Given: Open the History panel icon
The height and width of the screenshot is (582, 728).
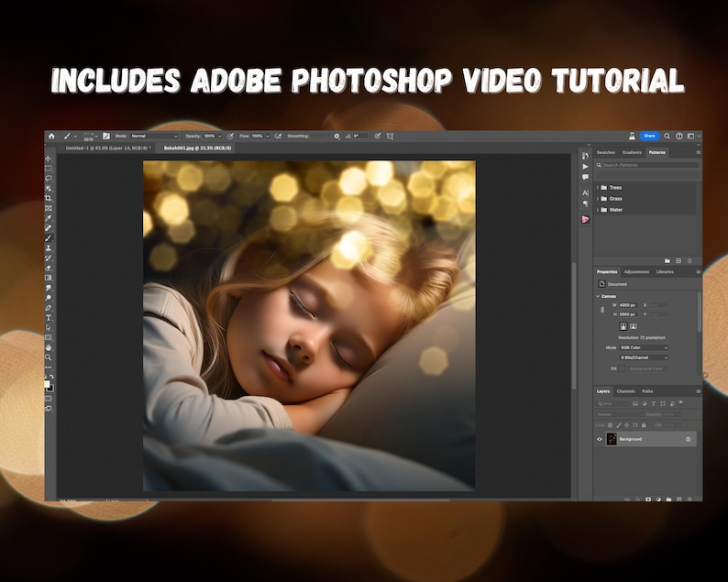Looking at the screenshot, I should click(585, 156).
